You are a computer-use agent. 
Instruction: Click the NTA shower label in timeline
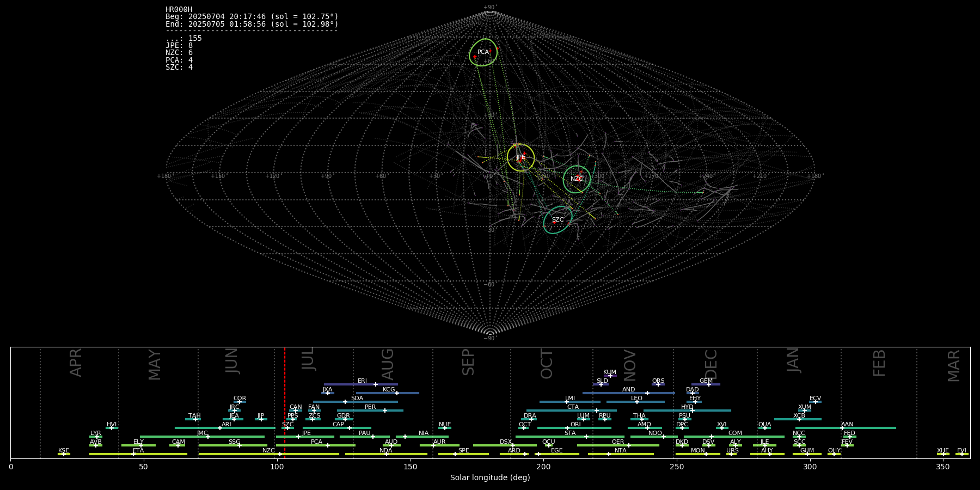(621, 451)
